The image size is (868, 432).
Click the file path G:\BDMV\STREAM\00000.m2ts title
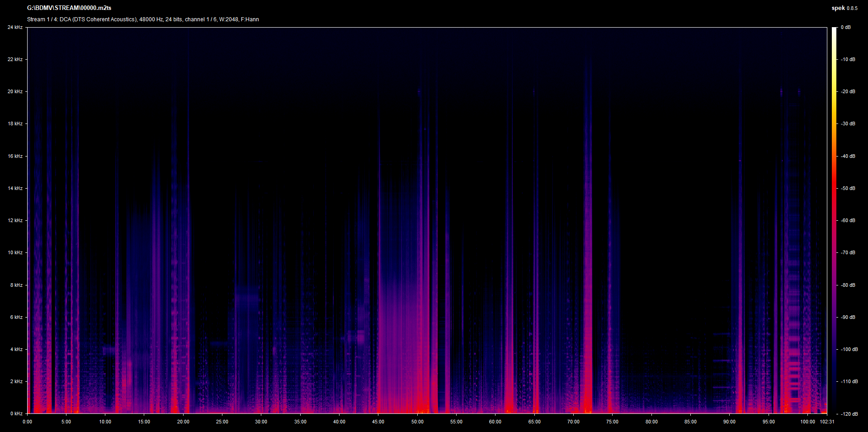[69, 8]
